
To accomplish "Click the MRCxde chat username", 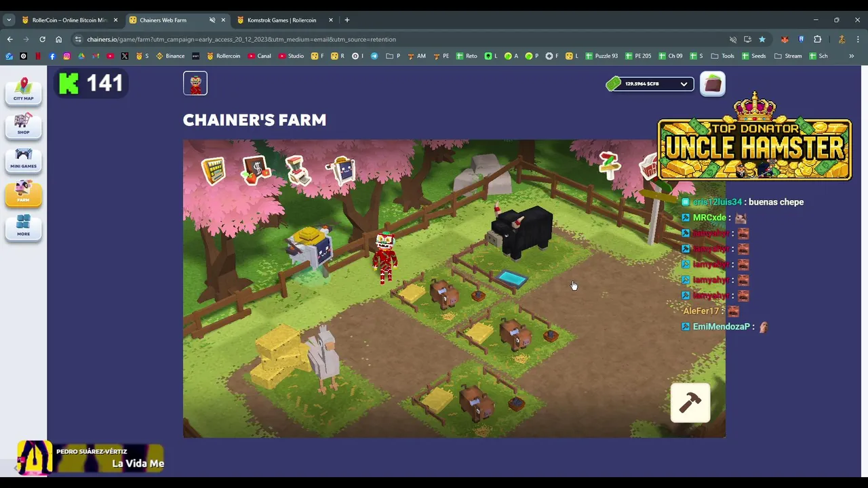I will pos(709,218).
